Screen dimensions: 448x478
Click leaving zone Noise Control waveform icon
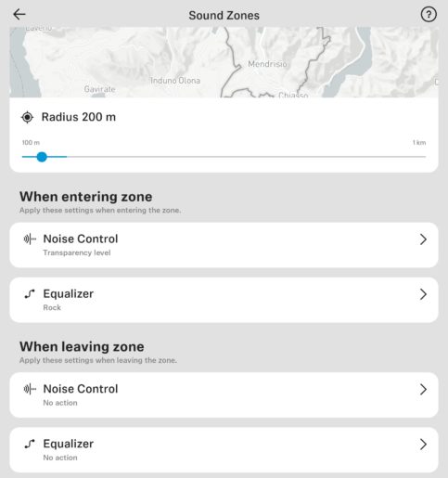30,389
